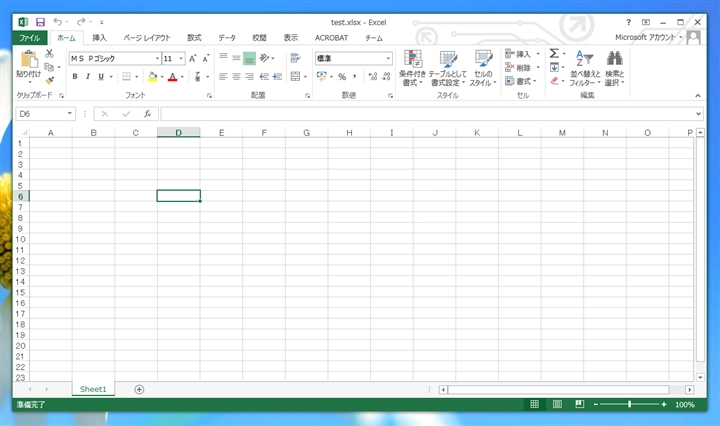Decrease indent icon

point(264,77)
